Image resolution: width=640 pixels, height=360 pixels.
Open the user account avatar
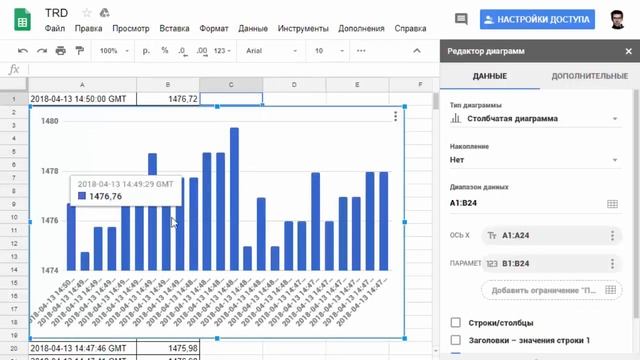[617, 19]
